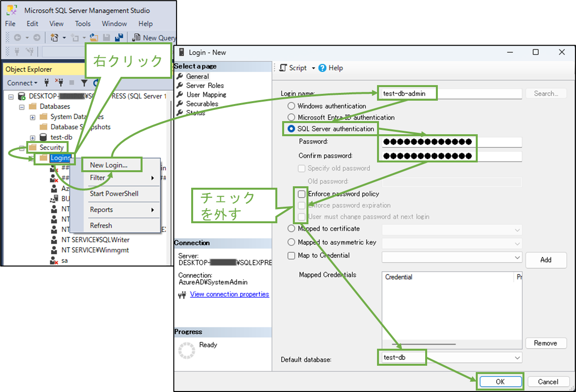Select Windows authentication radio button

pos(291,106)
